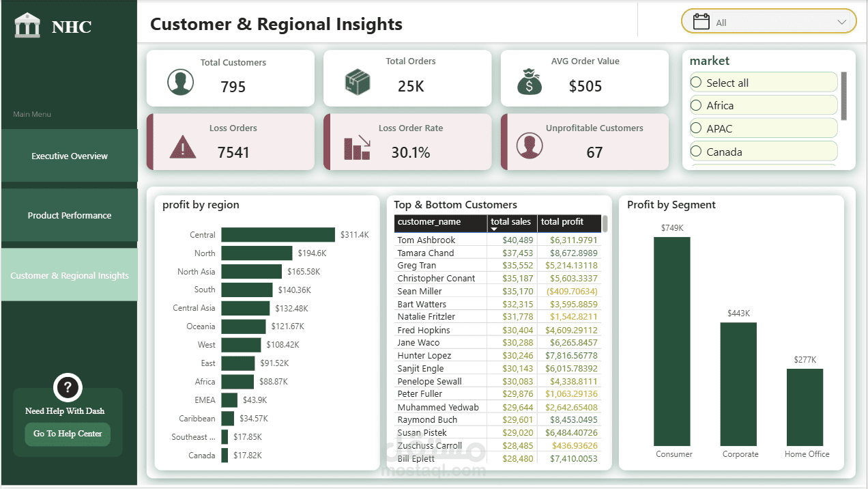The width and height of the screenshot is (868, 489).
Task: Click the calendar icon in date filter
Action: click(x=701, y=22)
